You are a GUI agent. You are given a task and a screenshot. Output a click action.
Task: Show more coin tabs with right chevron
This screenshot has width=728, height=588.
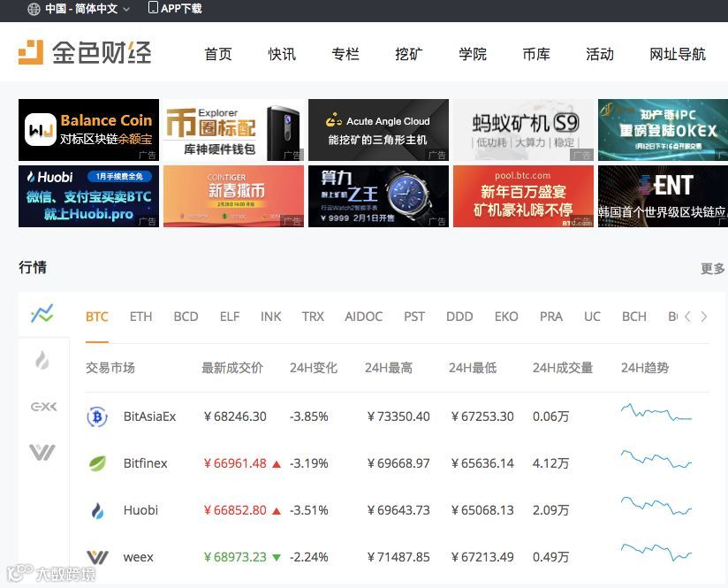[x=704, y=317]
